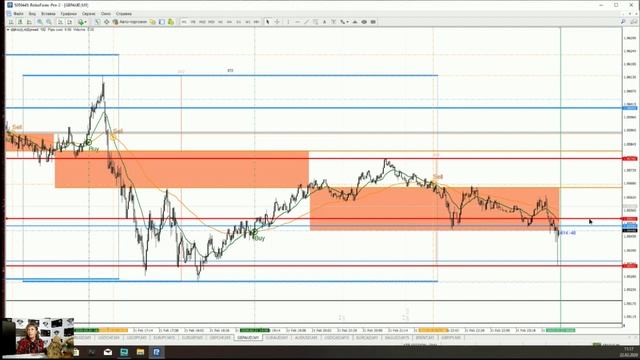This screenshot has width=640, height=360.
Task: Expand the arrows tool dropdown
Action: tap(347, 22)
